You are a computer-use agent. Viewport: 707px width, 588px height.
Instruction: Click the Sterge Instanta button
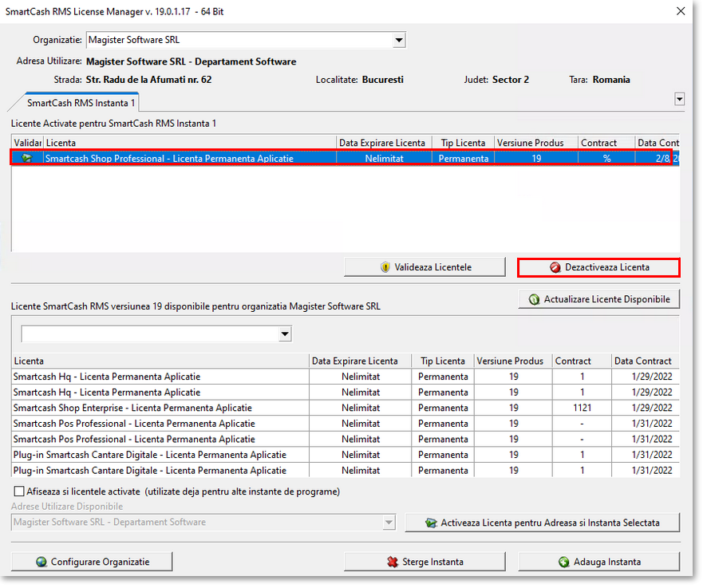tap(425, 562)
